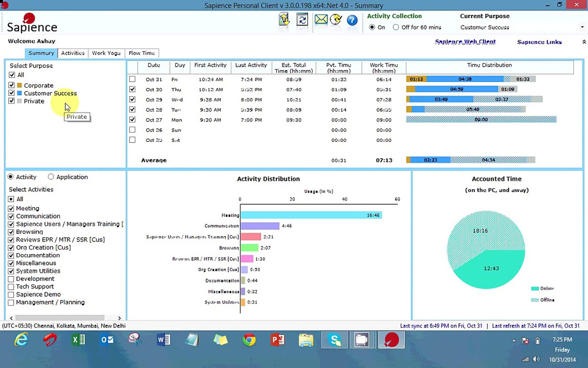Enable the Tech Support activity checkbox

[11, 287]
